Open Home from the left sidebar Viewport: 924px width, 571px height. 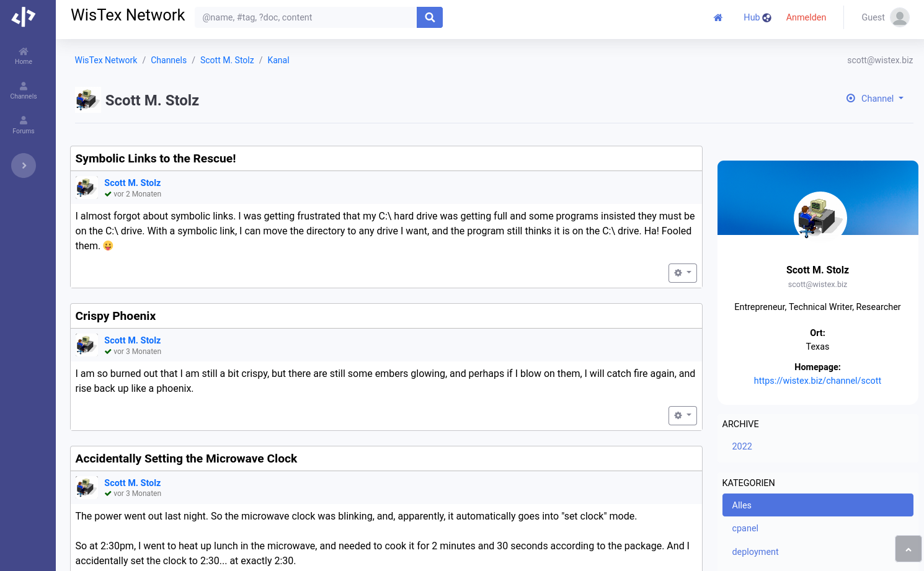click(x=24, y=56)
